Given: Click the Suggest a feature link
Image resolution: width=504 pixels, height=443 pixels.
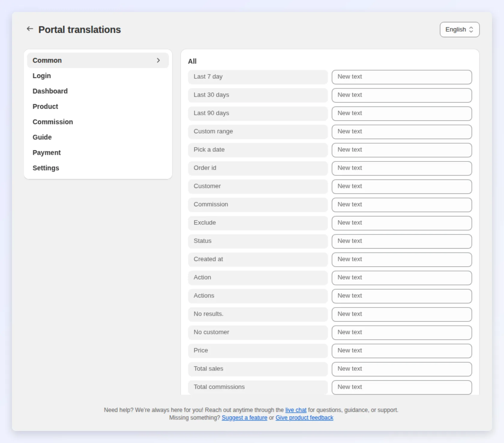Looking at the screenshot, I should [x=244, y=418].
